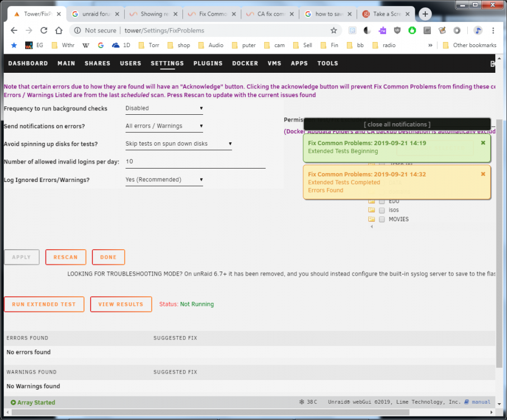Image resolution: width=507 pixels, height=420 pixels.
Task: Click the 38 C temperature indicator
Action: tap(308, 402)
